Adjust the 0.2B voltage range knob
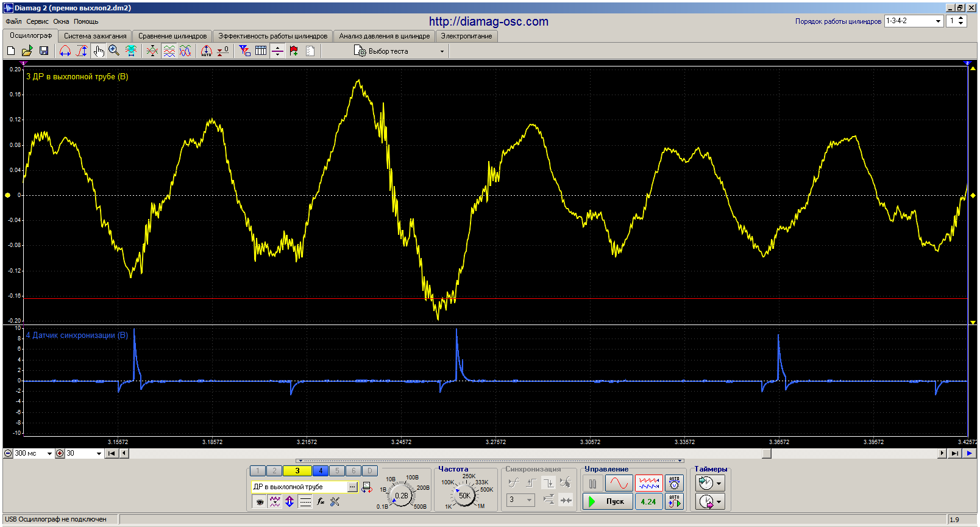The height and width of the screenshot is (527, 980). tap(402, 496)
